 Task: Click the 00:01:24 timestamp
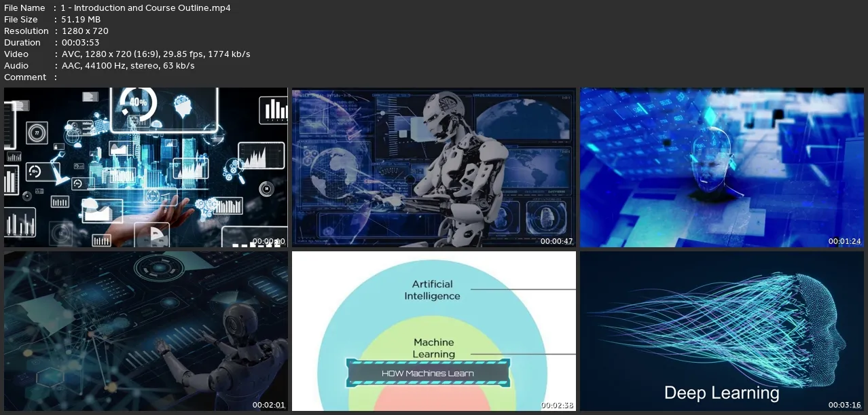(845, 241)
